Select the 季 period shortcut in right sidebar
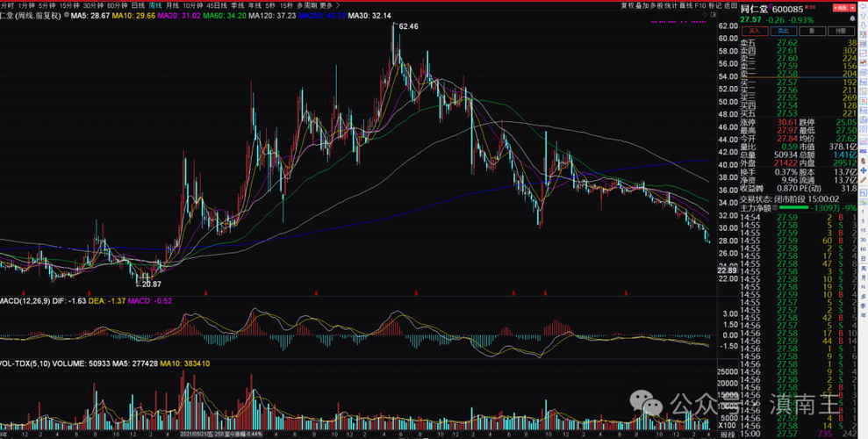This screenshot has width=868, height=439. point(863,306)
